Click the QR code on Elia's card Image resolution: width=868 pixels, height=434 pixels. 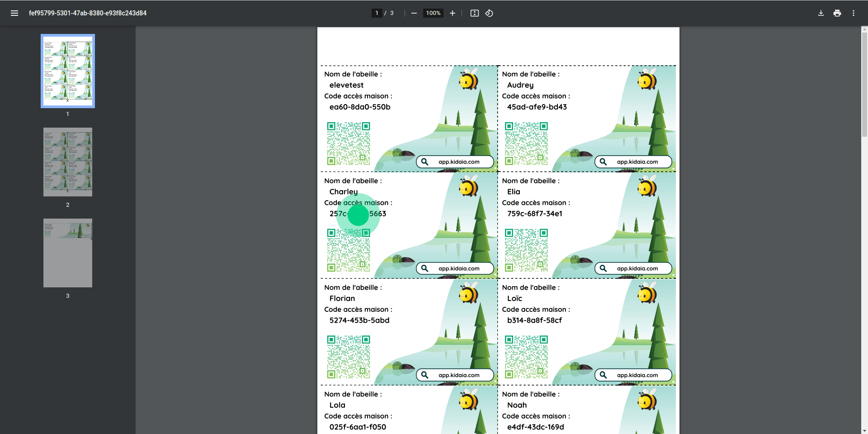pos(526,251)
